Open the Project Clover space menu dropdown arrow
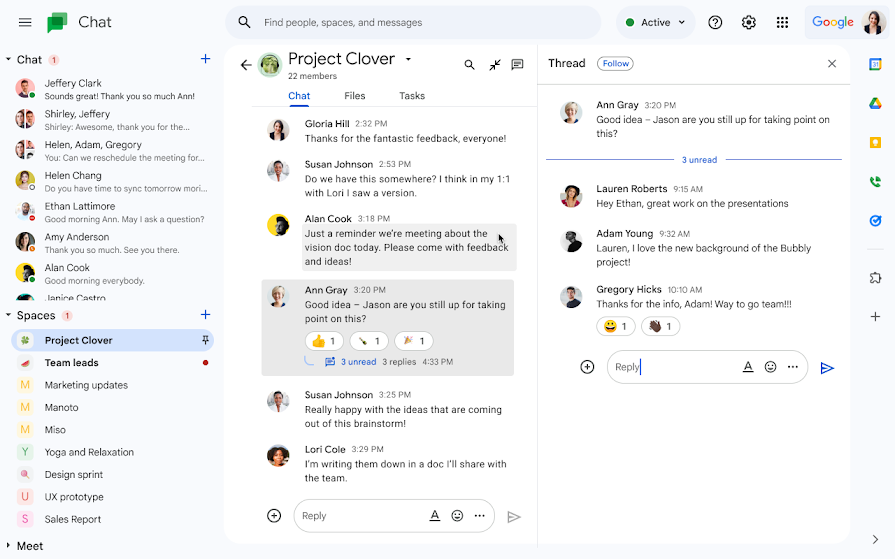This screenshot has width=895, height=559. (x=408, y=59)
